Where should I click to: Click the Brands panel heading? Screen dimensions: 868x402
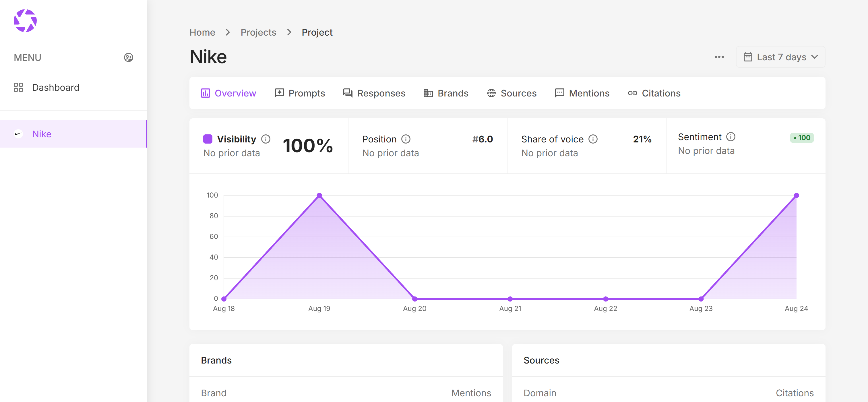coord(216,360)
